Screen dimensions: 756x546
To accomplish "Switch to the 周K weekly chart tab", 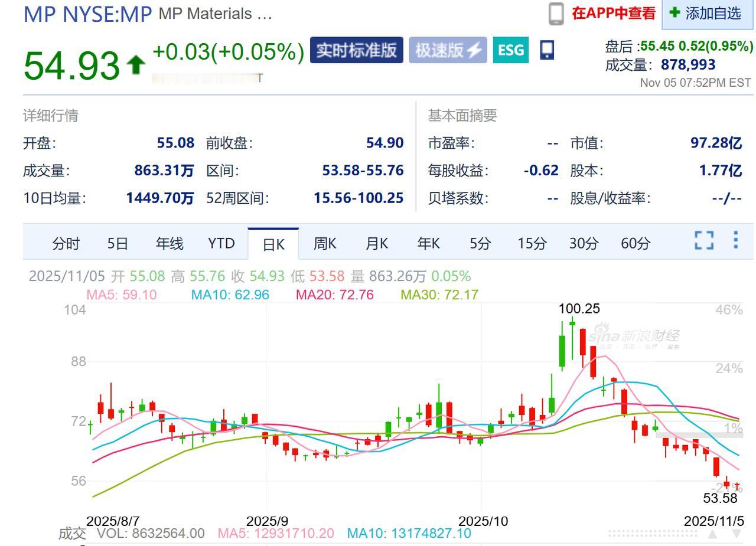I will point(324,243).
